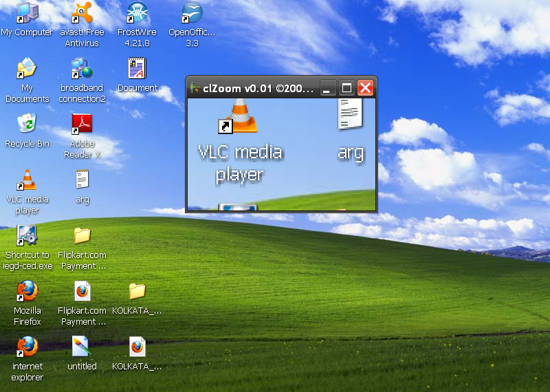Select the Shortcut to iegd-ced.exe icon
This screenshot has width=550, height=392.
(x=27, y=235)
